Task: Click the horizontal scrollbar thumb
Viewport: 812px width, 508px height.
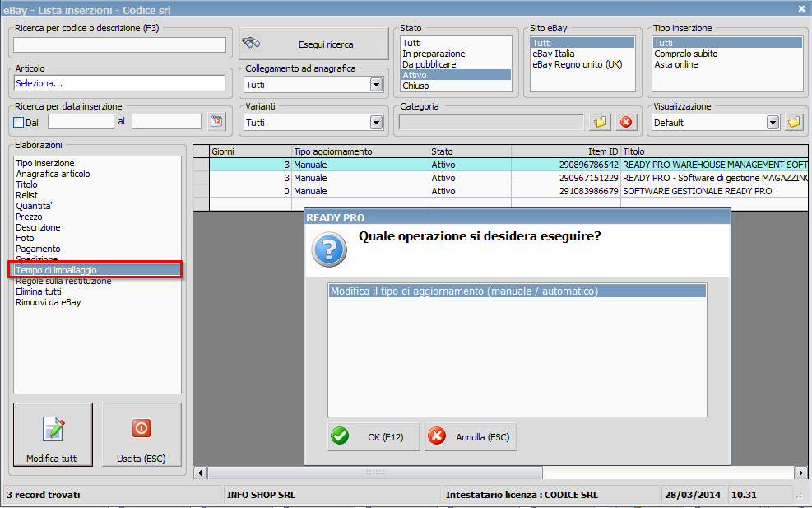Action: click(x=375, y=473)
